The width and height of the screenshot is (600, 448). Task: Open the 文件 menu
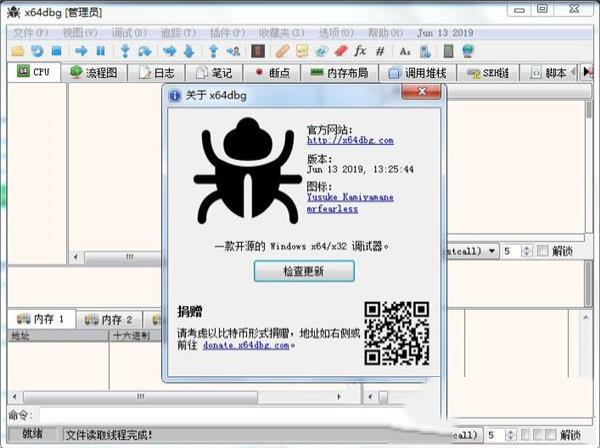point(31,33)
